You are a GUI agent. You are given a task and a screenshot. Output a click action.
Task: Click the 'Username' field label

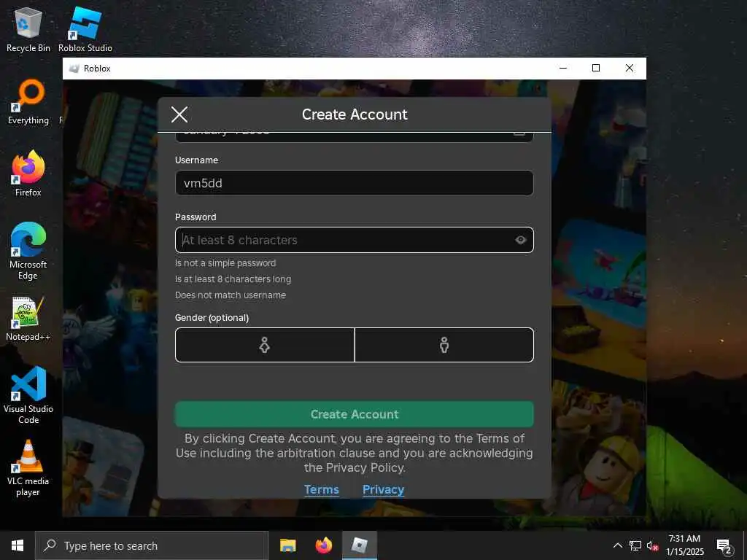coord(196,160)
